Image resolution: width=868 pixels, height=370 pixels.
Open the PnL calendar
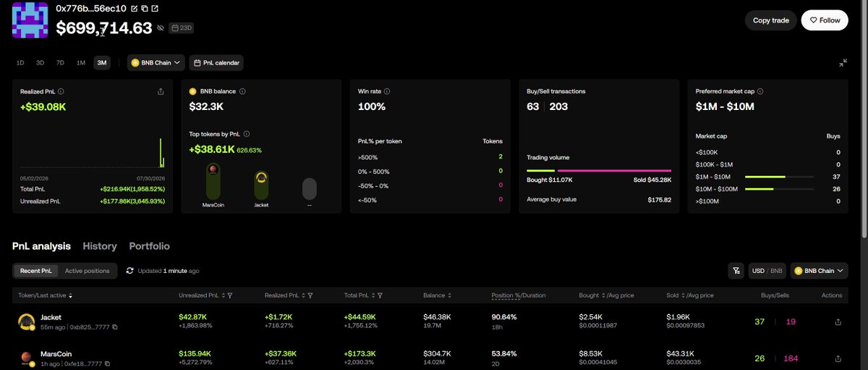pyautogui.click(x=216, y=63)
